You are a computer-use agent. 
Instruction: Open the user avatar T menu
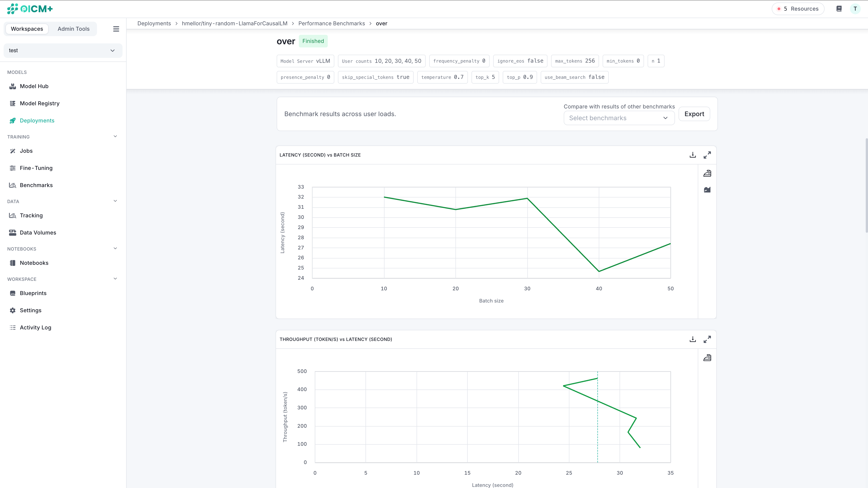coord(855,9)
